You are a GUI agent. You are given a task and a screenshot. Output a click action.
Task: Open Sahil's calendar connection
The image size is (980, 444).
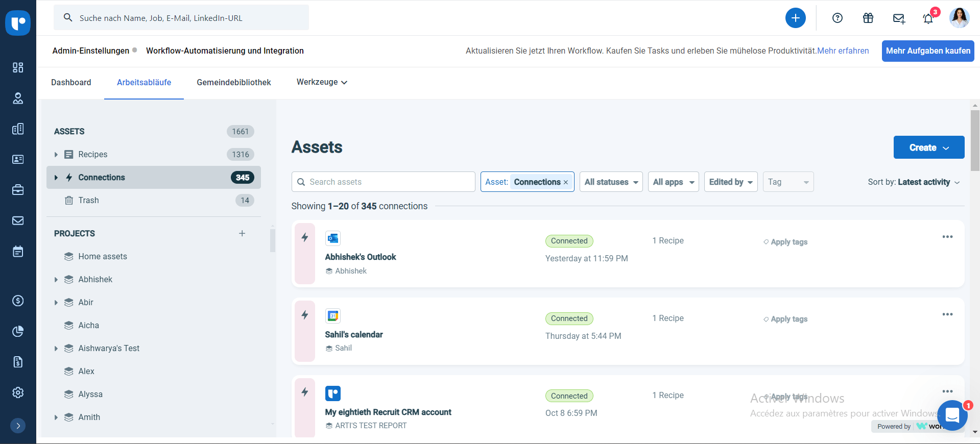click(354, 334)
